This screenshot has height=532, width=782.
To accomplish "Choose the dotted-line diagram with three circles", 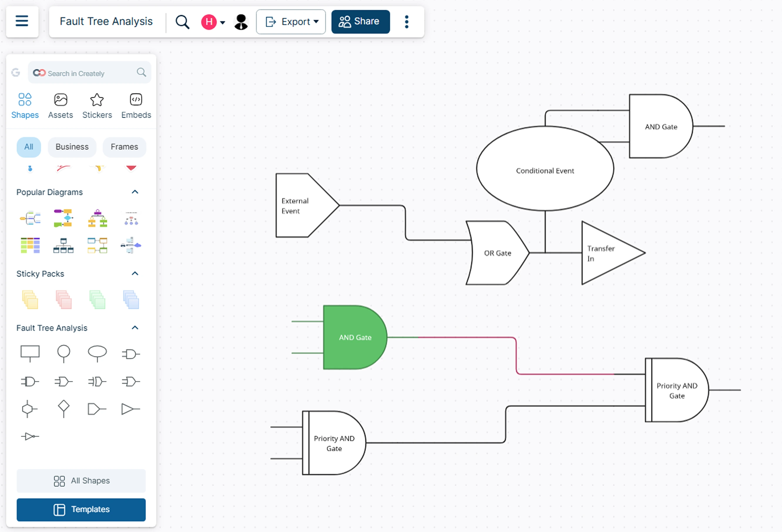I will (131, 218).
